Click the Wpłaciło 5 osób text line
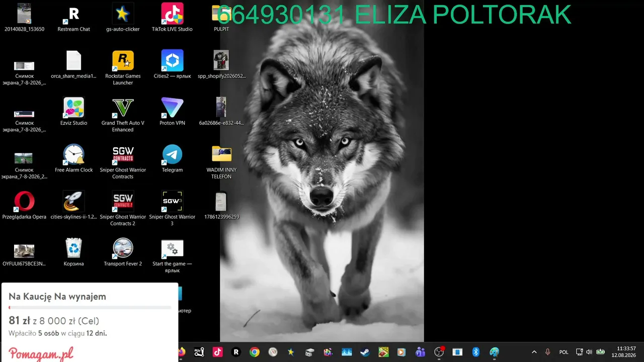 (58, 333)
